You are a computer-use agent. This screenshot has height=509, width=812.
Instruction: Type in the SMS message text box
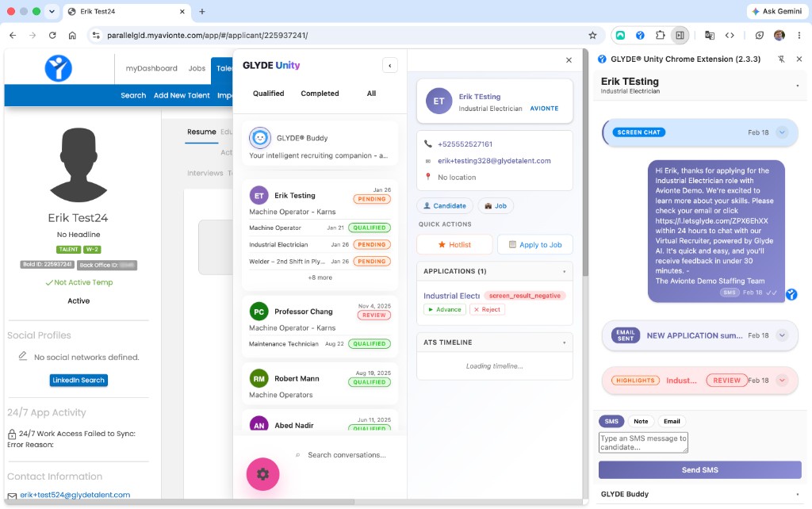pyautogui.click(x=643, y=442)
